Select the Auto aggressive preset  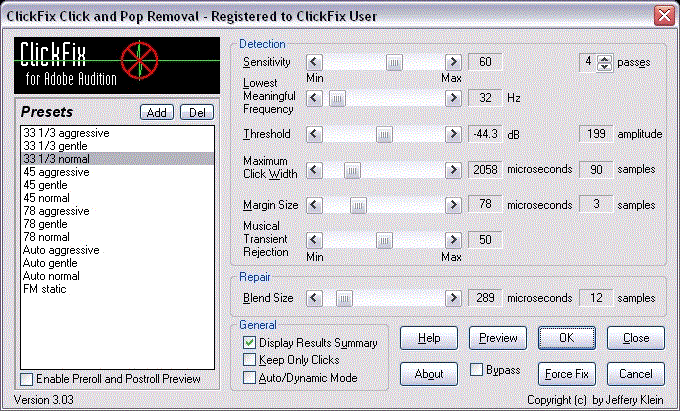[118, 250]
